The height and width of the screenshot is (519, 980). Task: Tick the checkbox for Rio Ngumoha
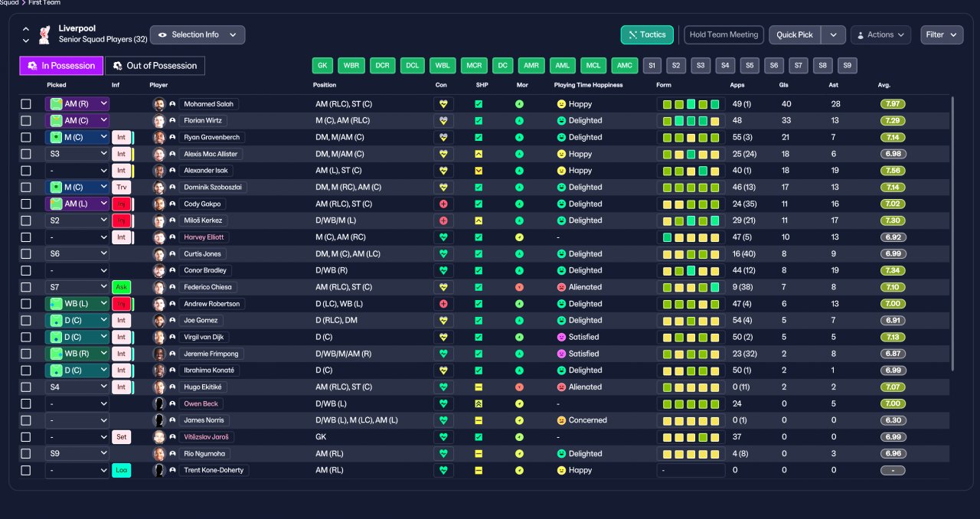pos(26,454)
